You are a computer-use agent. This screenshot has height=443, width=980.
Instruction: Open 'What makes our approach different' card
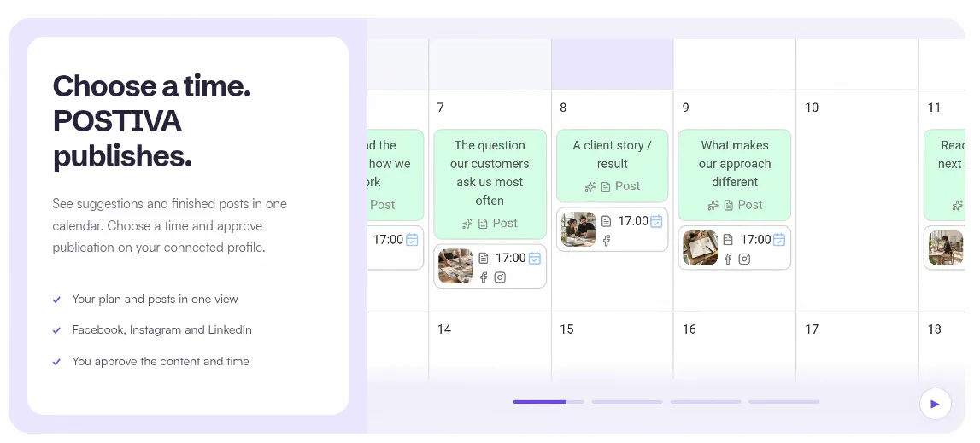tap(735, 175)
